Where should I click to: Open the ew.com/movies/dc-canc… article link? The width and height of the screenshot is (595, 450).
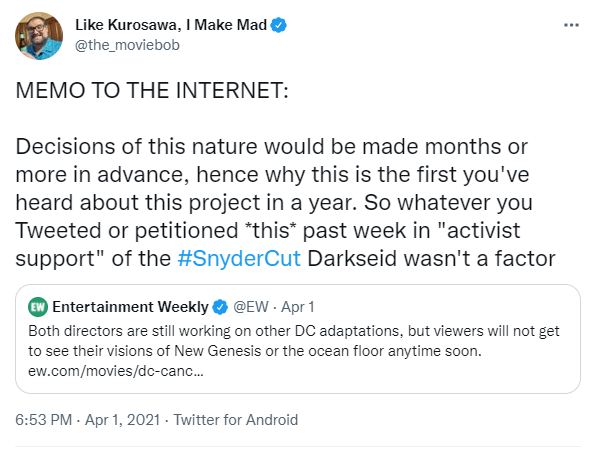click(116, 371)
